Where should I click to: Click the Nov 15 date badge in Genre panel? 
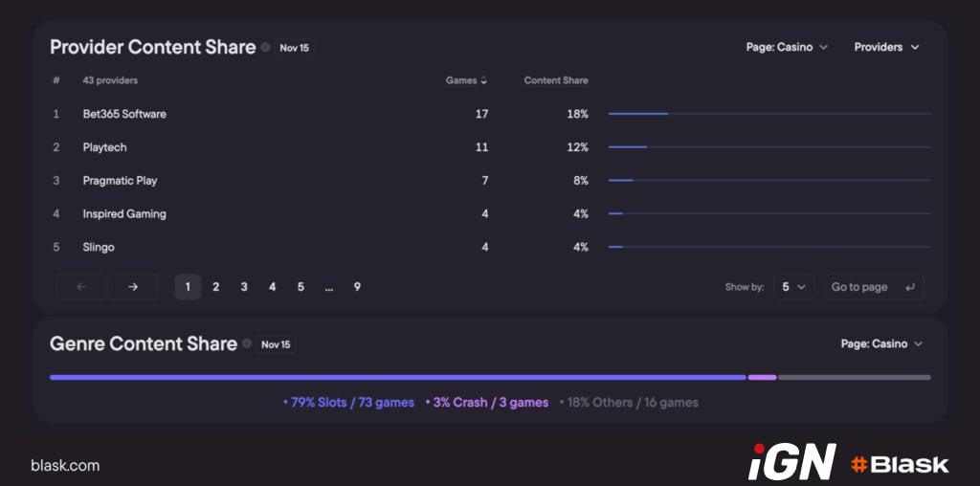pos(276,344)
